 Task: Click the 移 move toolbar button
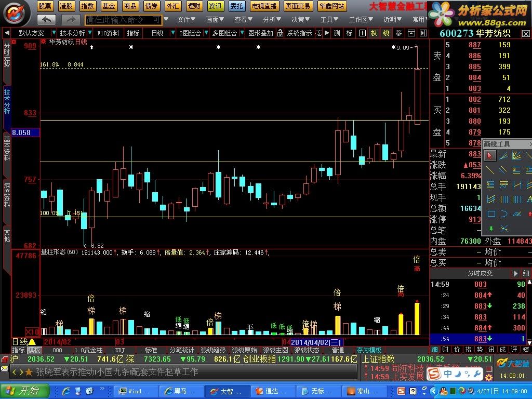pyautogui.click(x=398, y=33)
